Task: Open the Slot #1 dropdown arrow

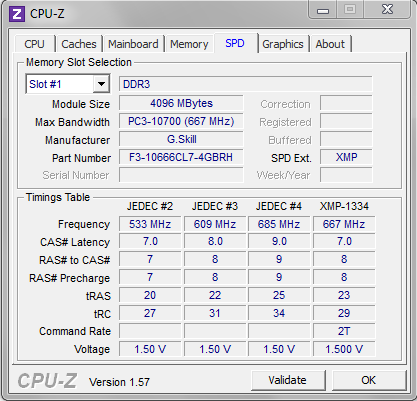Action: pyautogui.click(x=101, y=84)
